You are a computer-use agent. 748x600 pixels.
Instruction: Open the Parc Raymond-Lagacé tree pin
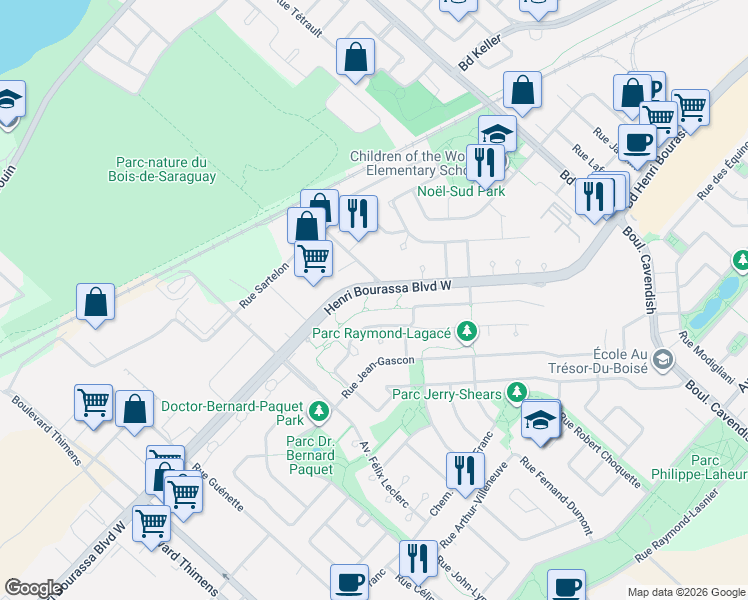point(467,332)
